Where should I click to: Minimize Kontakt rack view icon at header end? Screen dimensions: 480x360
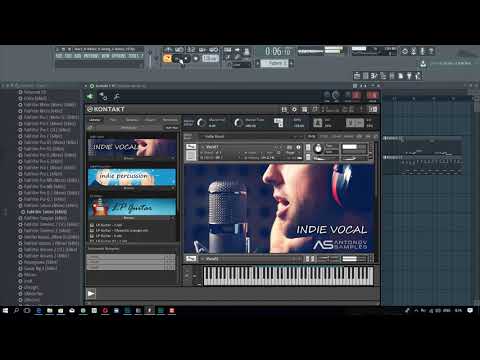coord(373,109)
